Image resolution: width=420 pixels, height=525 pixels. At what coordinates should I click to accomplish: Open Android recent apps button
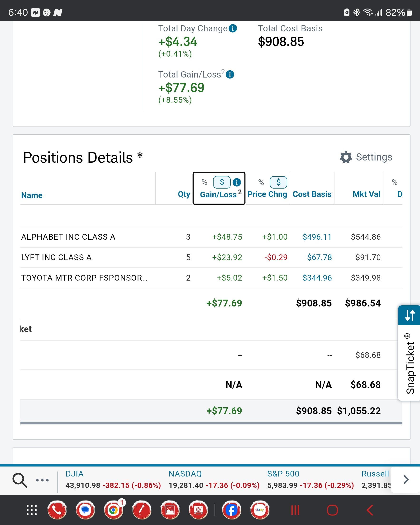(x=295, y=510)
